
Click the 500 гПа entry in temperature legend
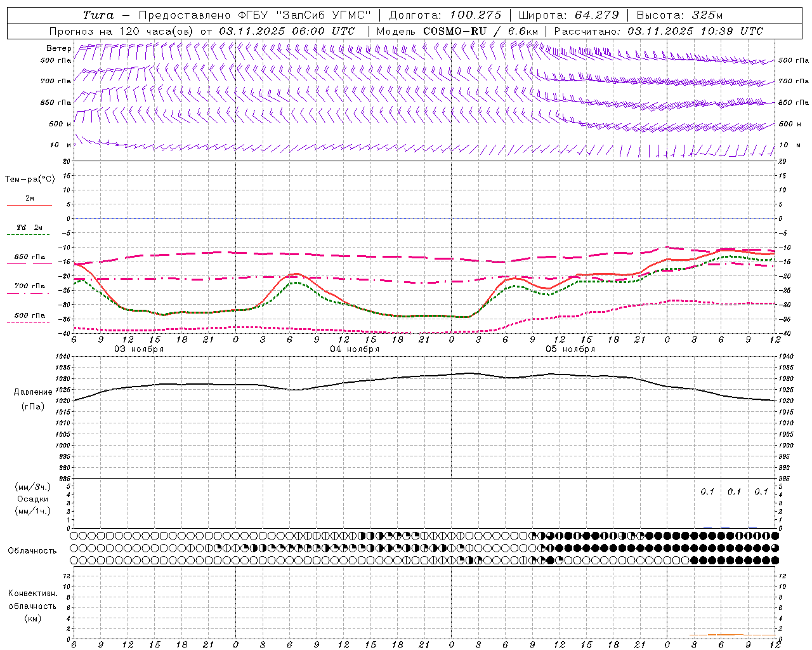click(x=30, y=315)
